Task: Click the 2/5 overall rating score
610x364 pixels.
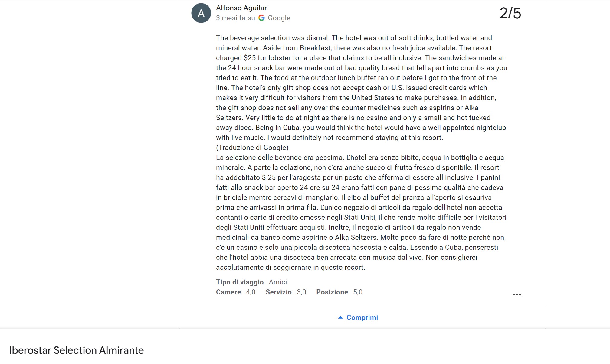Action: [510, 13]
